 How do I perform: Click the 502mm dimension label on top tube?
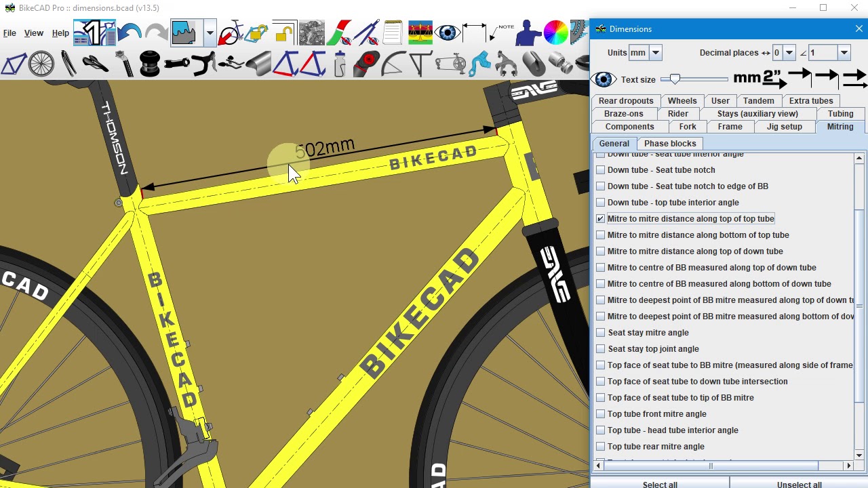coord(325,148)
